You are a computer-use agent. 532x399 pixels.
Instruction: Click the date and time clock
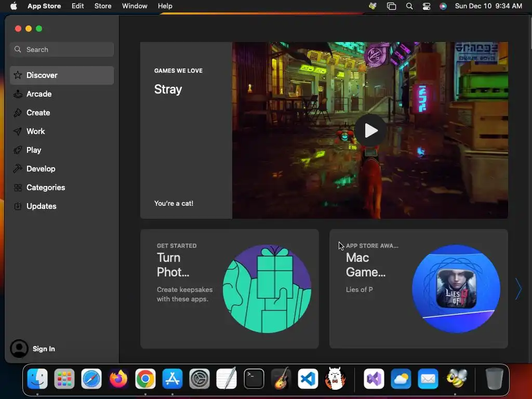coord(488,6)
